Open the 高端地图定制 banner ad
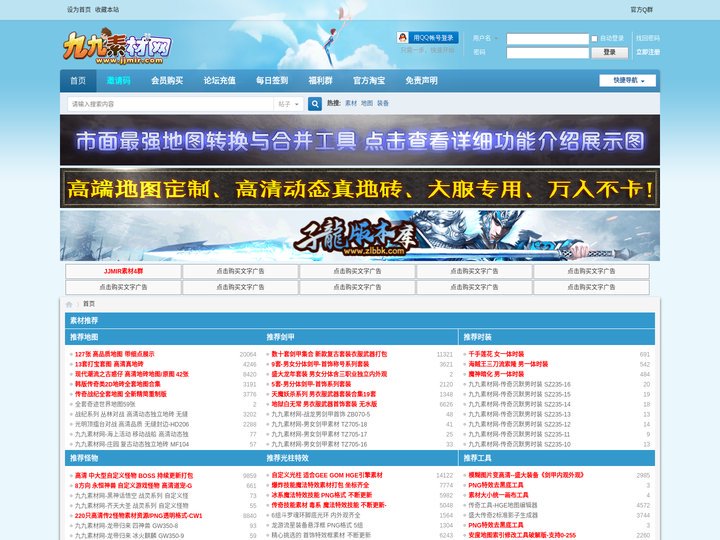Screen dimensions: 720x540 tap(360, 188)
